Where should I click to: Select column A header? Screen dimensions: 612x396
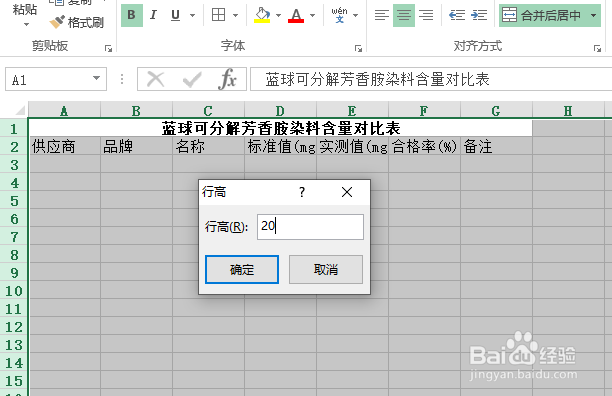click(64, 111)
